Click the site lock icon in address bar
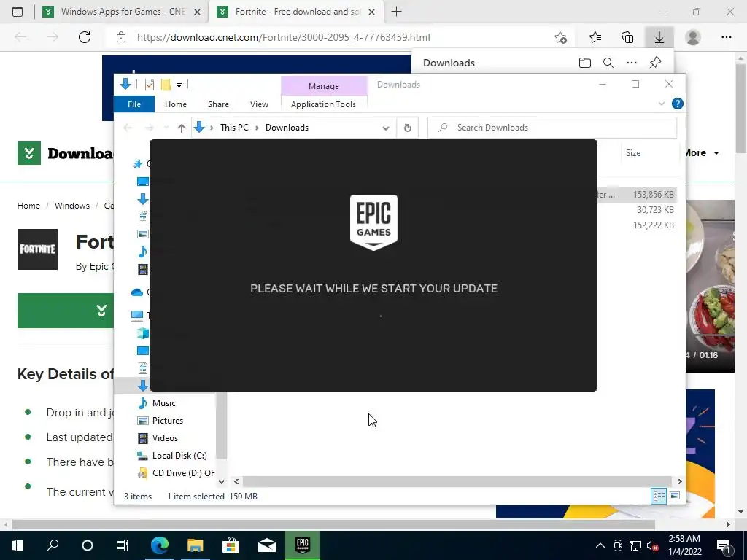 click(x=121, y=37)
